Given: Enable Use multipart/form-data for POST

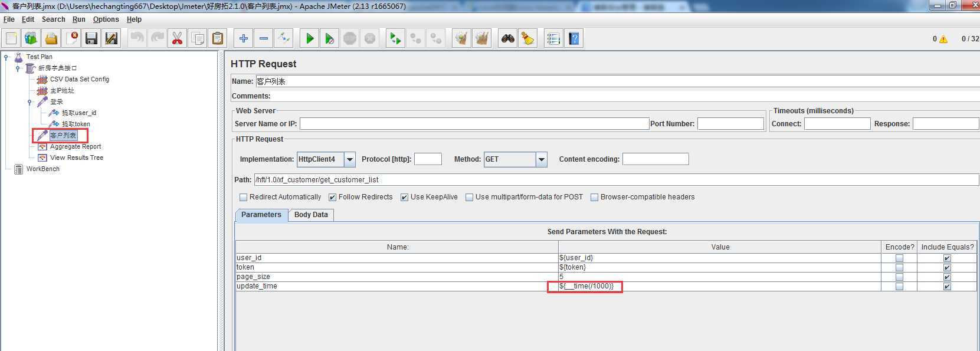Looking at the screenshot, I should click(469, 197).
